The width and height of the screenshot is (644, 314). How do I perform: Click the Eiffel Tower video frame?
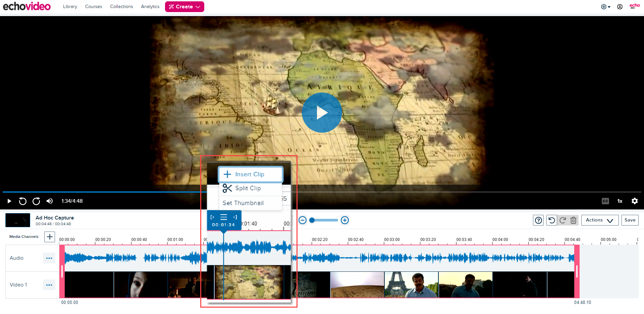[411, 285]
